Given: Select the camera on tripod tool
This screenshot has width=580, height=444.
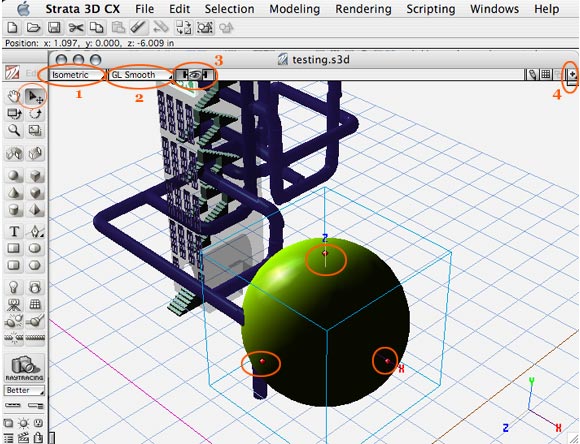Looking at the screenshot, I should [14, 305].
